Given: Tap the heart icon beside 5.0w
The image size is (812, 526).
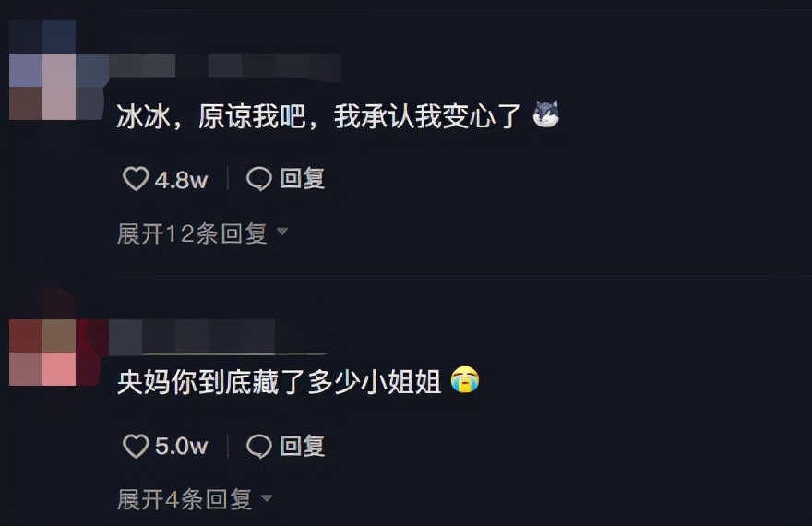Looking at the screenshot, I should pyautogui.click(x=136, y=447).
